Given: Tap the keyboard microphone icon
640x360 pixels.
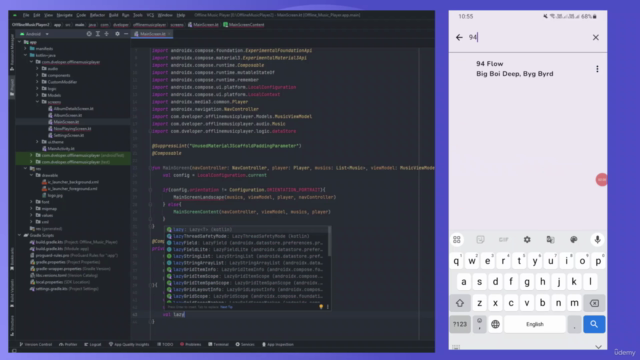Looking at the screenshot, I should click(x=597, y=240).
